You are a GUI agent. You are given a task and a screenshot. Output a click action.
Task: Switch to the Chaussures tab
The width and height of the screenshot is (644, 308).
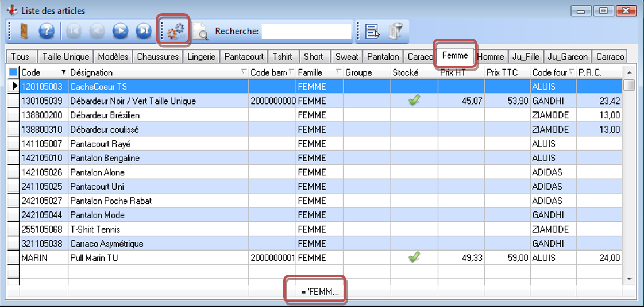click(x=158, y=57)
